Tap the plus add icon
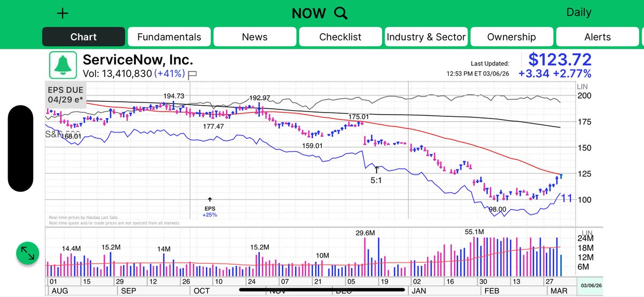The image size is (644, 297). (62, 13)
